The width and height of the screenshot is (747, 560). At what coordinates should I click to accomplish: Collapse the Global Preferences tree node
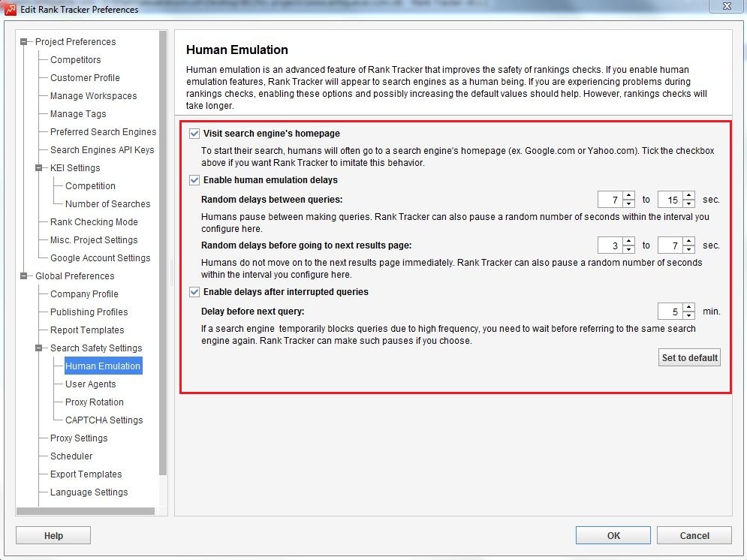pos(24,276)
